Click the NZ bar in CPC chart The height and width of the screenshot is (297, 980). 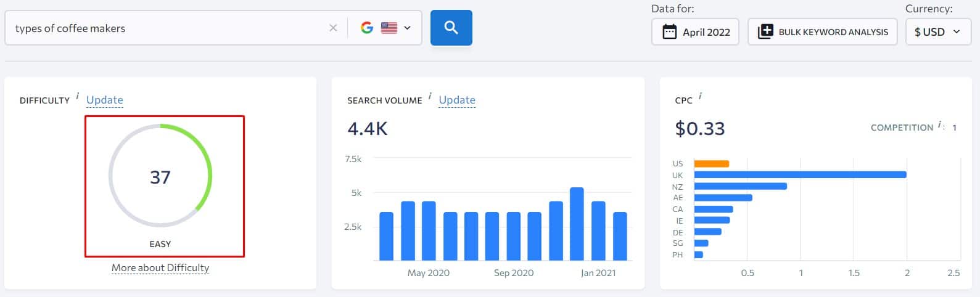740,186
